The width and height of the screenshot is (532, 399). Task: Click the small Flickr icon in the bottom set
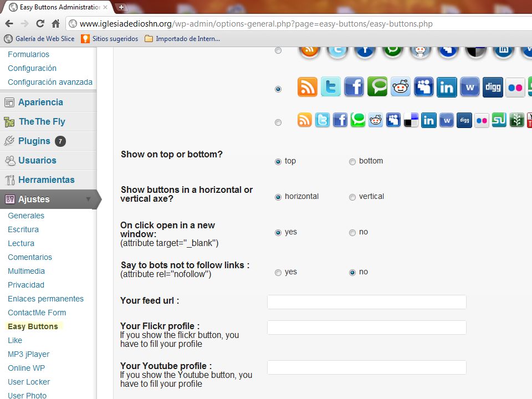[482, 120]
